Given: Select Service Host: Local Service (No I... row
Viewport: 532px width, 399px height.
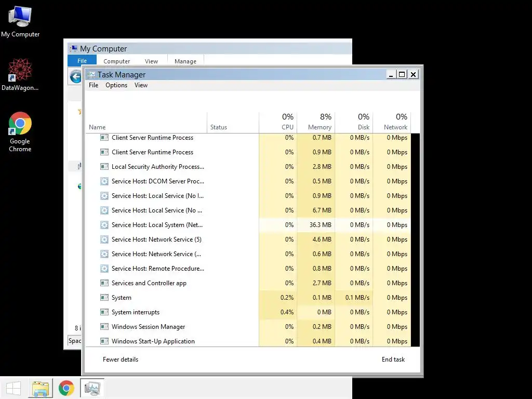Looking at the screenshot, I should pyautogui.click(x=248, y=196).
